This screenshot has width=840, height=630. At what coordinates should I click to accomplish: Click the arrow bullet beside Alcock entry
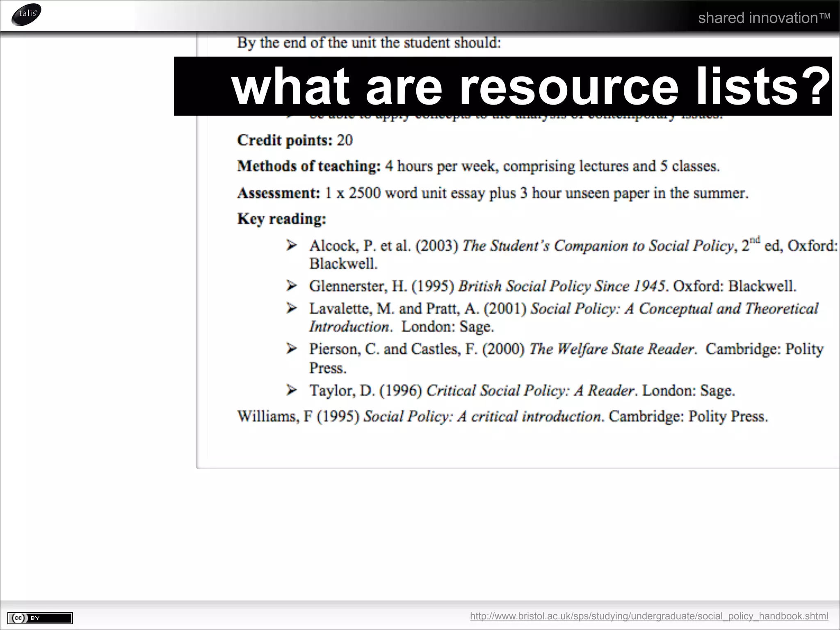(x=292, y=246)
